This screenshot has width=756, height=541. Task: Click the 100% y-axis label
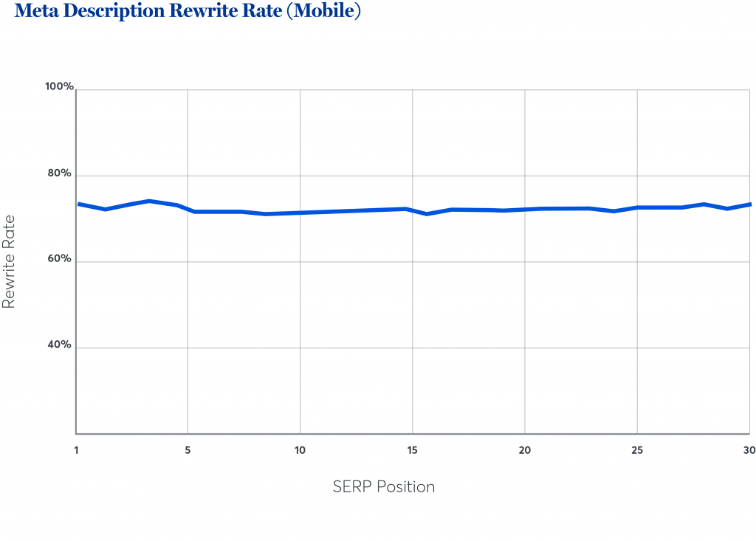pos(59,87)
